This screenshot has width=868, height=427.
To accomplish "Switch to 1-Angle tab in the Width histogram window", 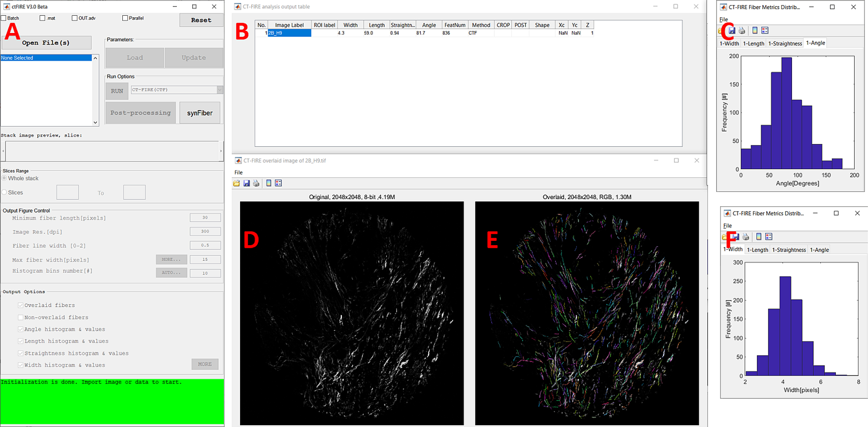I will pyautogui.click(x=819, y=250).
